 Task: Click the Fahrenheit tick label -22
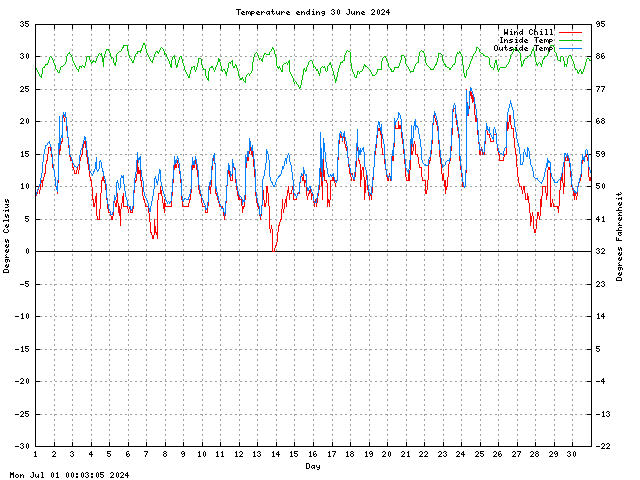(603, 446)
